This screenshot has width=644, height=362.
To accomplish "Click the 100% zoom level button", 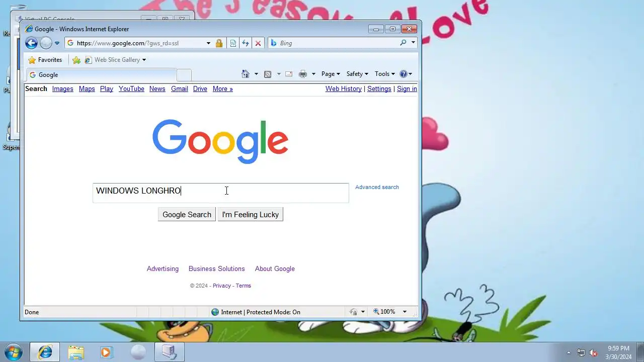I will point(384,312).
